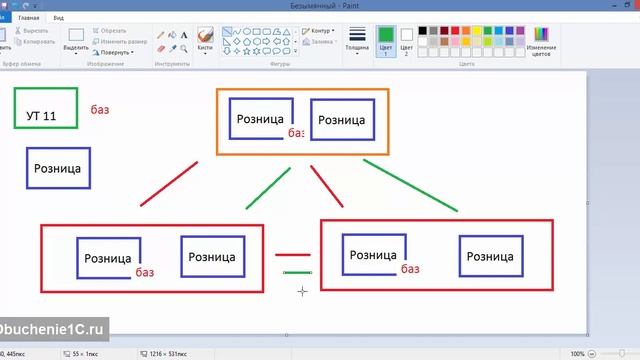640x360 pixels.
Task: Choose the Rounded rectangle shape
Action: coord(267,32)
